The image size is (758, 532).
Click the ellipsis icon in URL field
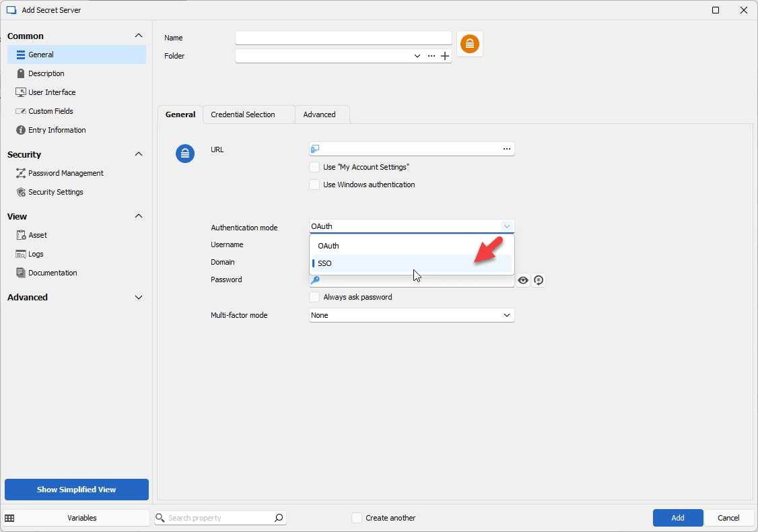tap(506, 149)
